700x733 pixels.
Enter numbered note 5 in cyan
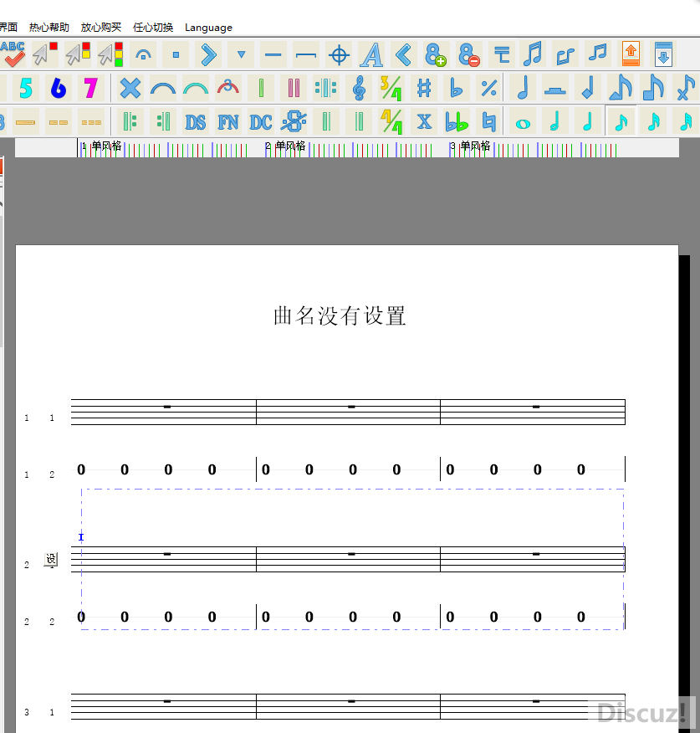(x=26, y=88)
